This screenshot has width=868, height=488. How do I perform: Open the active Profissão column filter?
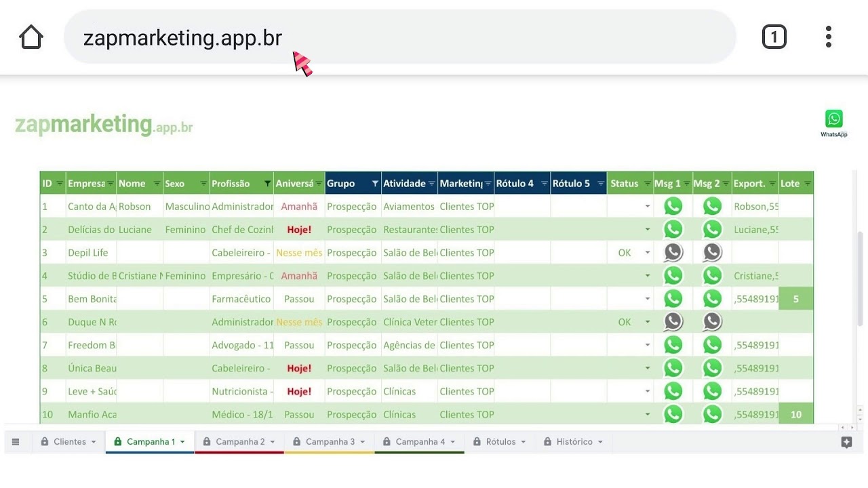(267, 184)
